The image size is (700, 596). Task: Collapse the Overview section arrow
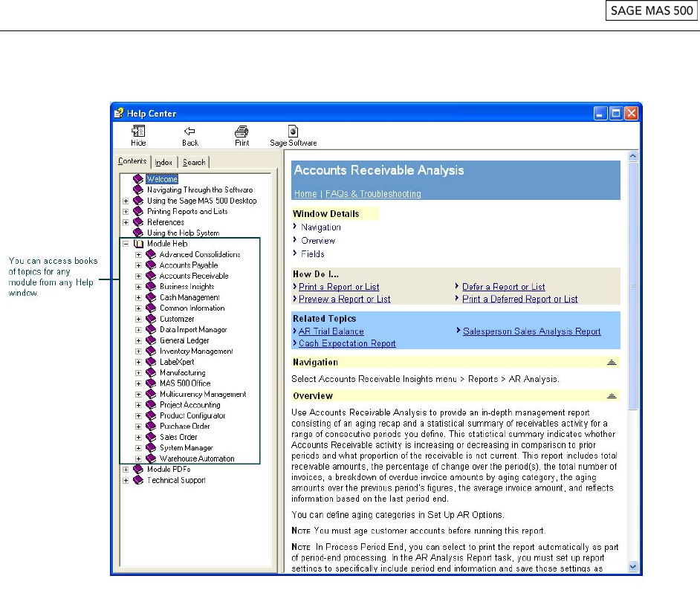click(612, 396)
